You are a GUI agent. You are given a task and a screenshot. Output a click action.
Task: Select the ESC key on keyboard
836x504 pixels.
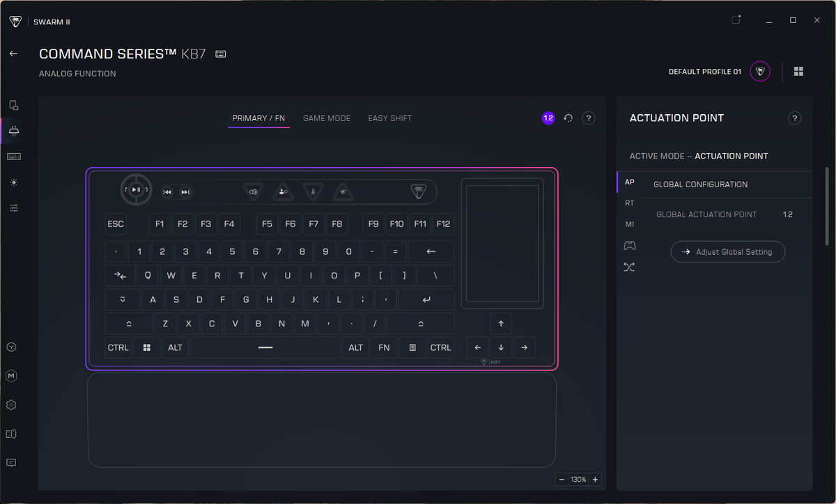(x=116, y=224)
